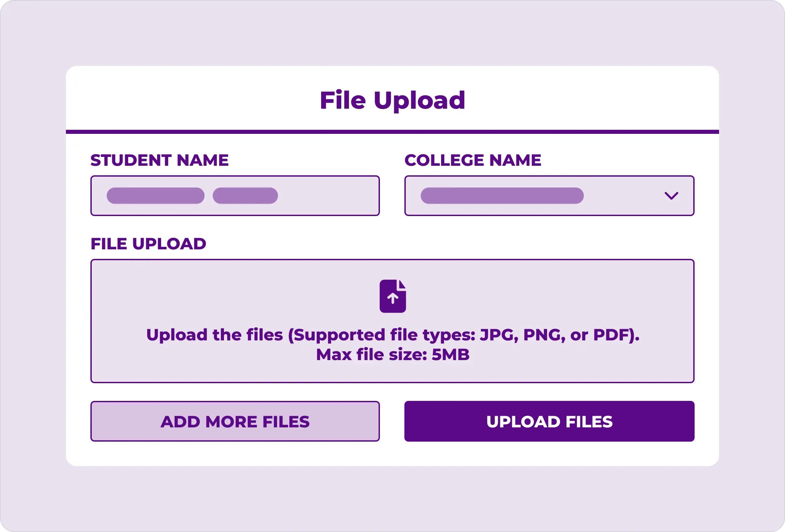Image resolution: width=785 pixels, height=532 pixels.
Task: Click the STUDENT NAME label
Action: tap(159, 160)
